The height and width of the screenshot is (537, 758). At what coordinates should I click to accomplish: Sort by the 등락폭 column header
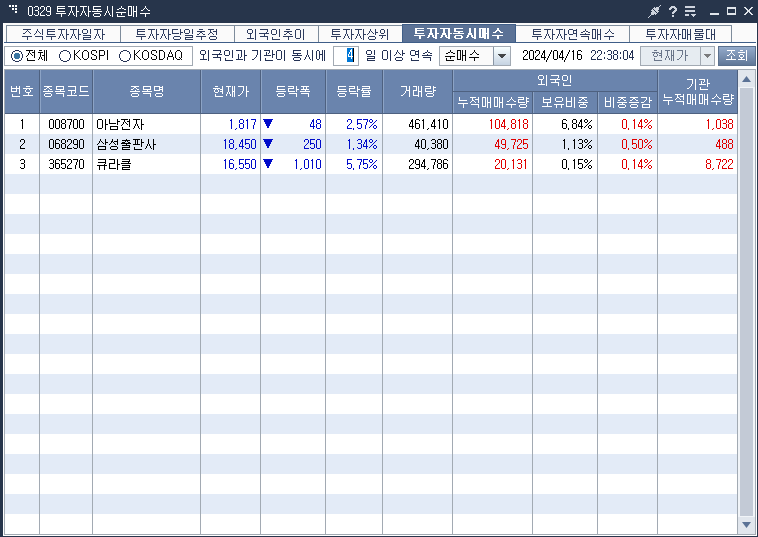[293, 92]
